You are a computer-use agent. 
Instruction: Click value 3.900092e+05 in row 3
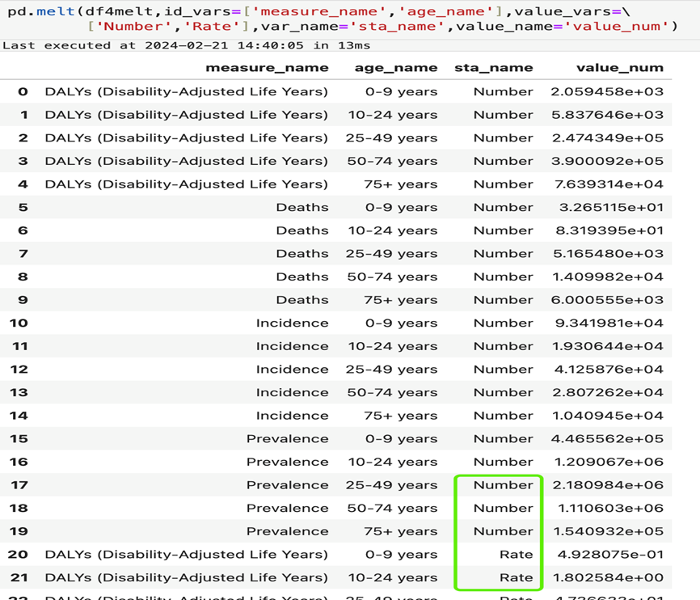pos(607,161)
